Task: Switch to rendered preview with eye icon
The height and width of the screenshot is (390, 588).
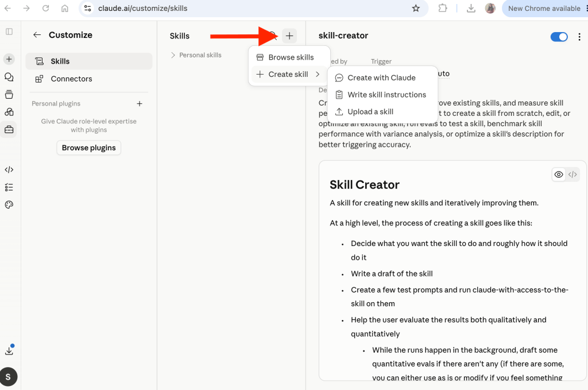Action: (x=559, y=174)
